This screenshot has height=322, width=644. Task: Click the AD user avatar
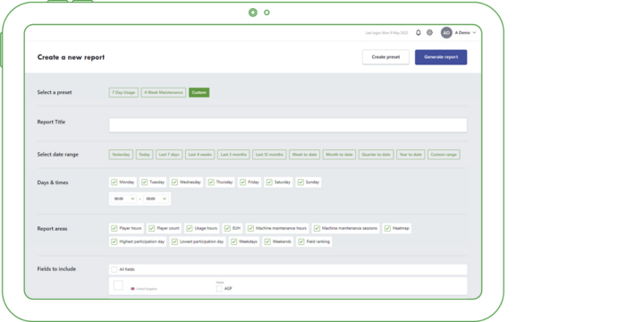(x=446, y=33)
